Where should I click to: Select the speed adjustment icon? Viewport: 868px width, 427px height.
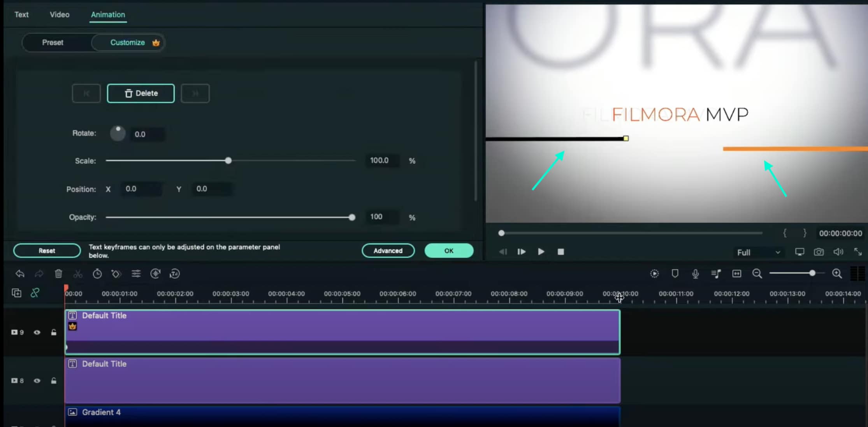97,273
